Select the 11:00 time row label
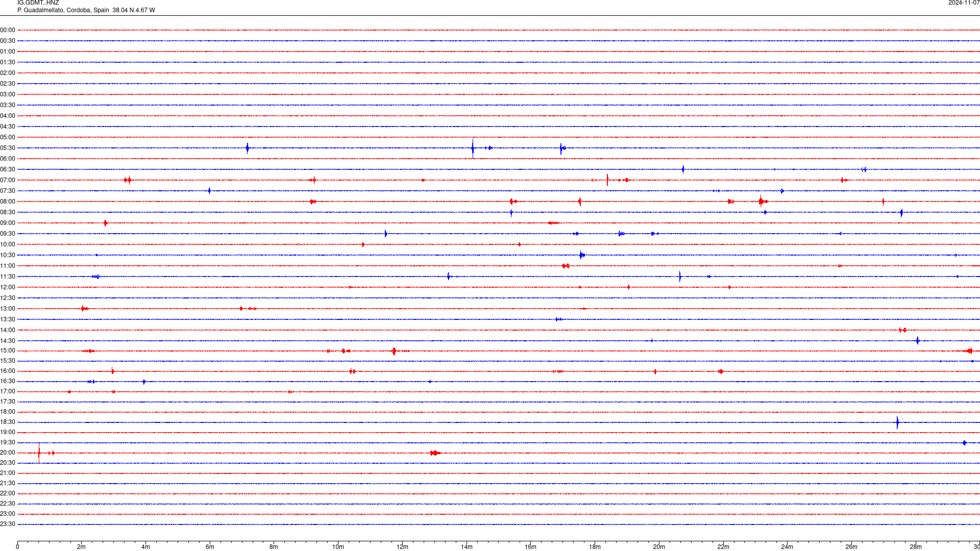The width and height of the screenshot is (980, 551). 8,266
